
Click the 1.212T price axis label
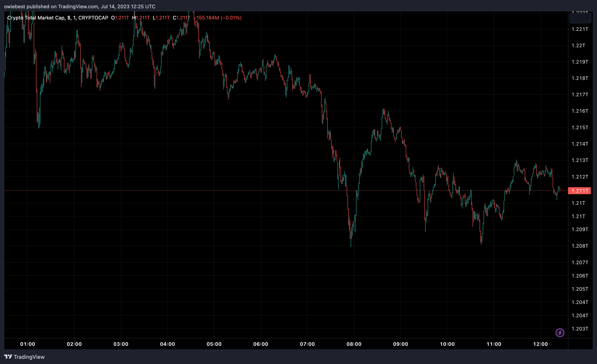(580, 177)
